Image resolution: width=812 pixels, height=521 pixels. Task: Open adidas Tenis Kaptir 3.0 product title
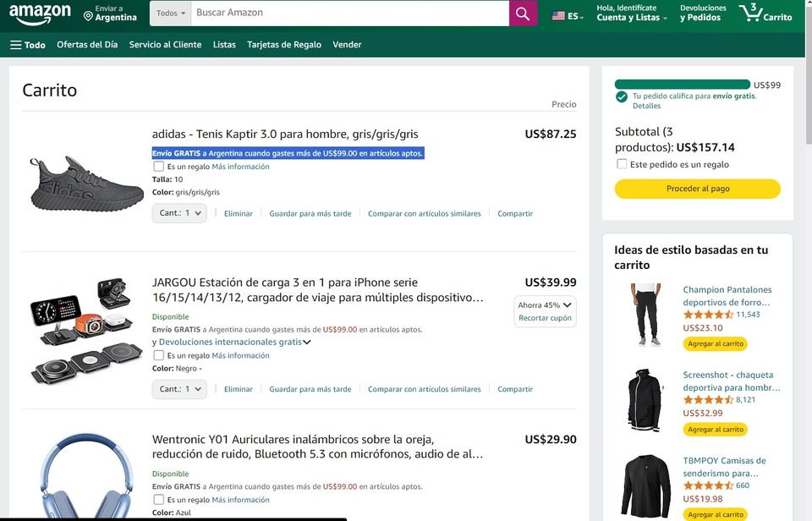tap(285, 134)
